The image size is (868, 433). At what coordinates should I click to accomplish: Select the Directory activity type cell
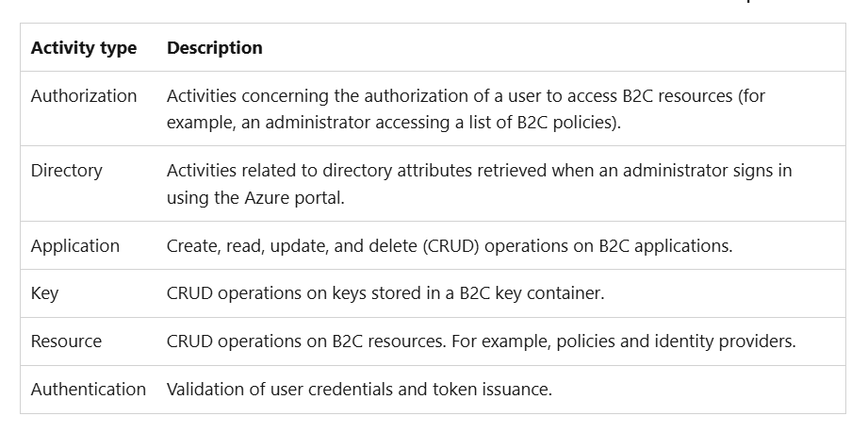[x=66, y=170]
